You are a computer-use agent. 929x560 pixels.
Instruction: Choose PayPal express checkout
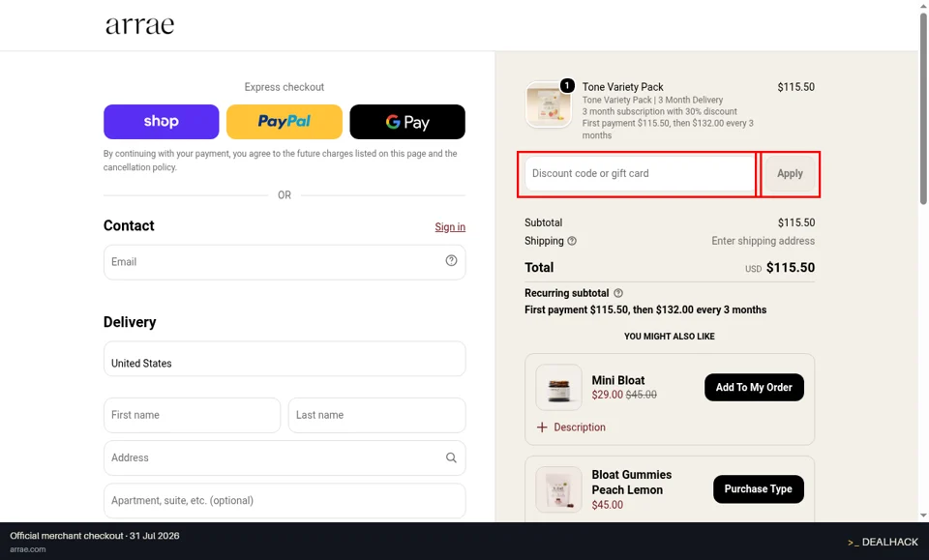pos(285,122)
